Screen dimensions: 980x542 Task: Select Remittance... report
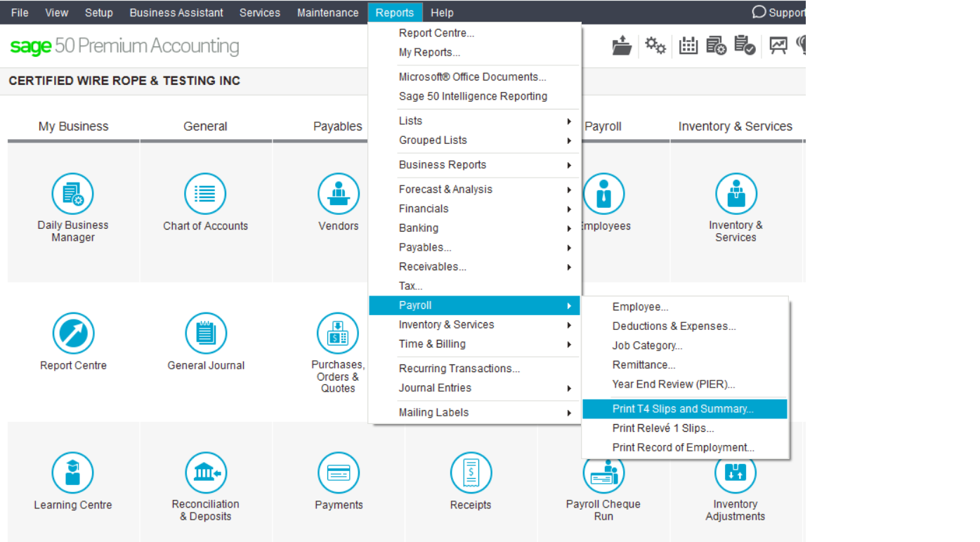(685, 365)
